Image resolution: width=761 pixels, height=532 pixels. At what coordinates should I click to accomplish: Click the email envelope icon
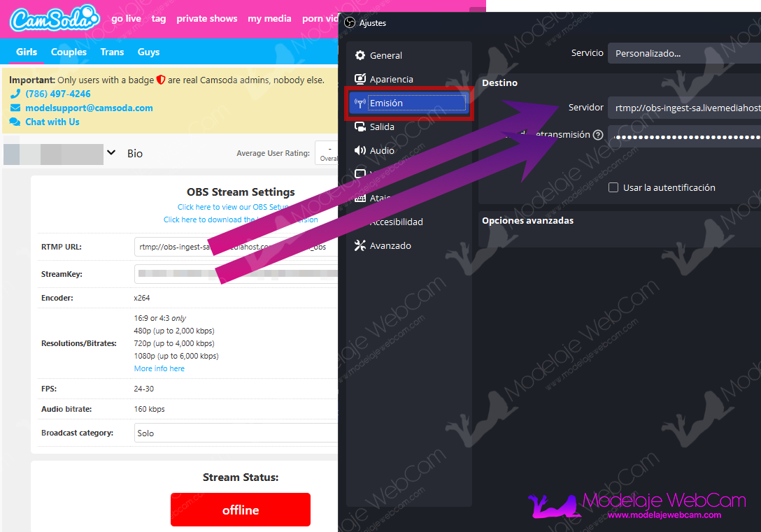click(x=15, y=108)
